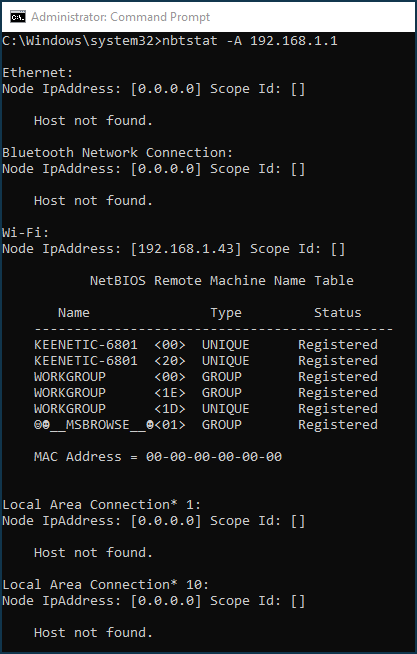Click the 192.168.1.43 node IP address

tap(186, 249)
